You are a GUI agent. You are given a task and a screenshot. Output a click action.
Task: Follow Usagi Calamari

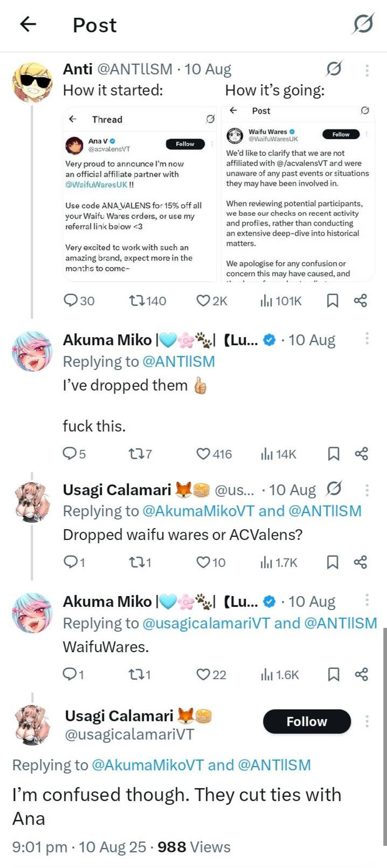(306, 722)
